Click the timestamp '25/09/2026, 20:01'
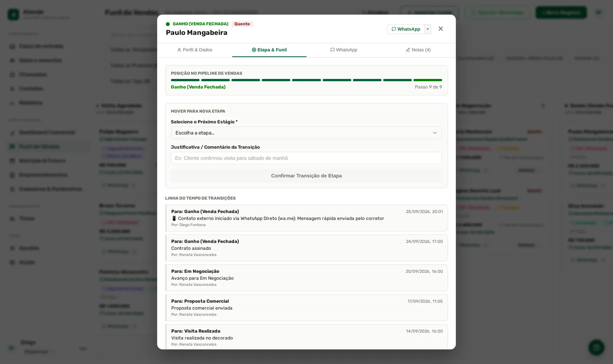This screenshot has width=613, height=364. click(425, 212)
